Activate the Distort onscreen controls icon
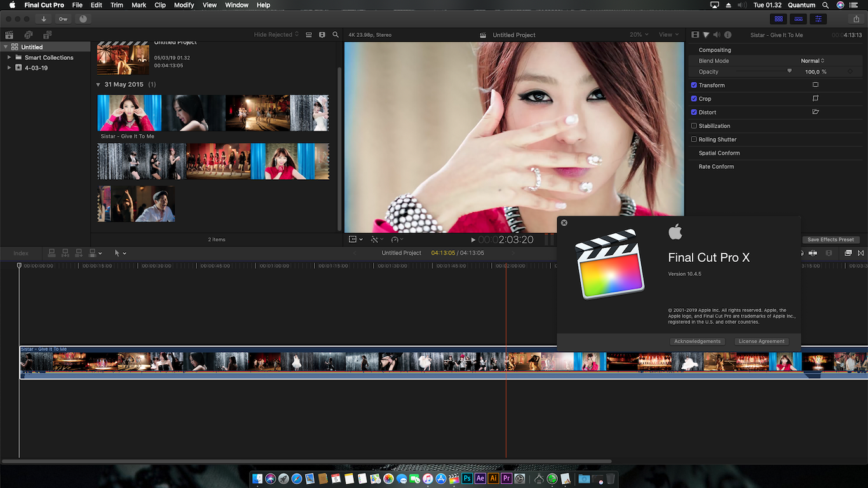The height and width of the screenshot is (488, 868). click(x=815, y=112)
